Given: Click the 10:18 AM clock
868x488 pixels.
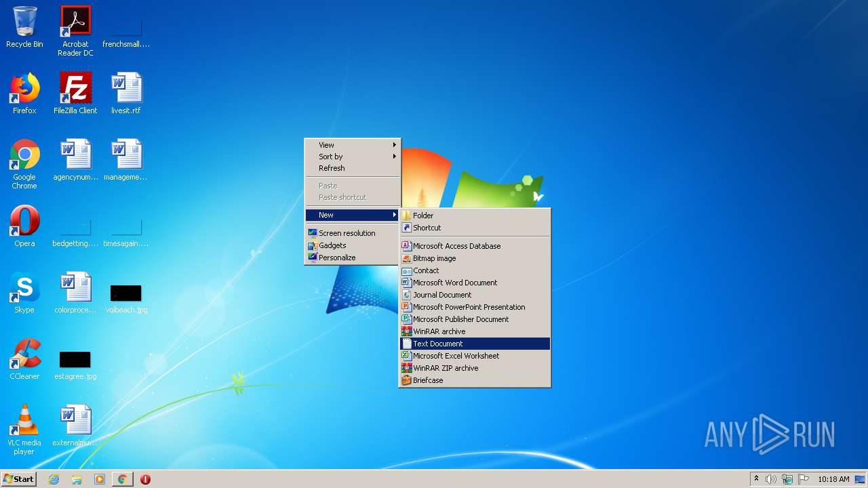Looking at the screenshot, I should tap(833, 479).
